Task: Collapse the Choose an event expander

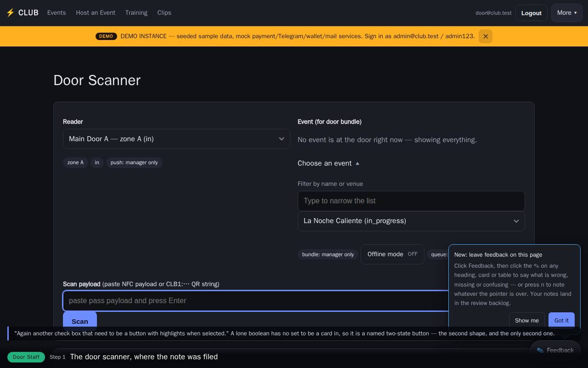Action: [x=328, y=163]
